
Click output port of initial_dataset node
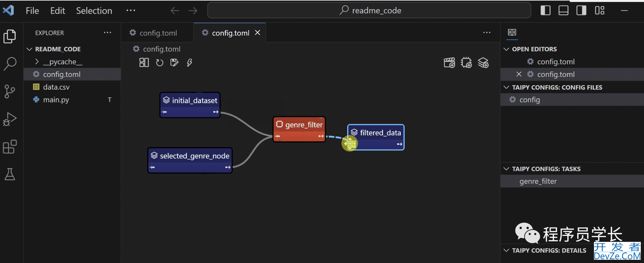pyautogui.click(x=216, y=112)
